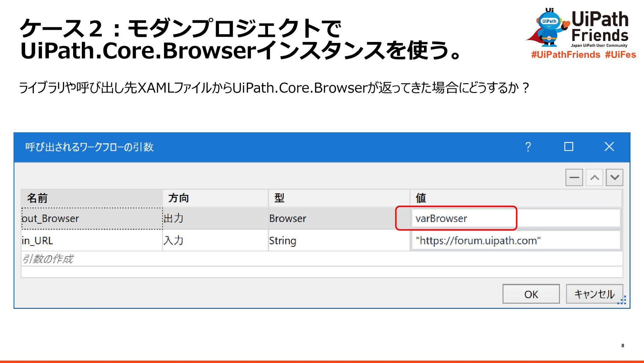The height and width of the screenshot is (363, 644).
Task: Click the dialog resize grip corner
Action: click(x=622, y=300)
